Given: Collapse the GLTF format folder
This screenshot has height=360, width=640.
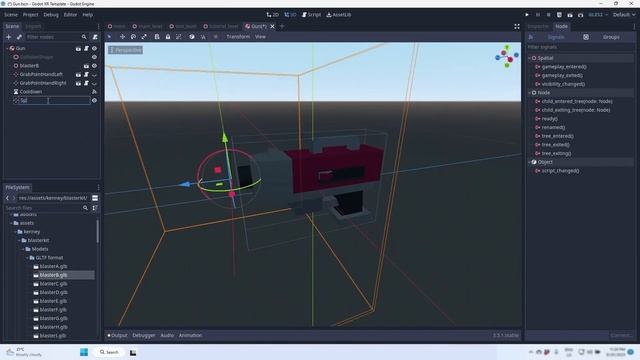Looking at the screenshot, I should pyautogui.click(x=27, y=258).
